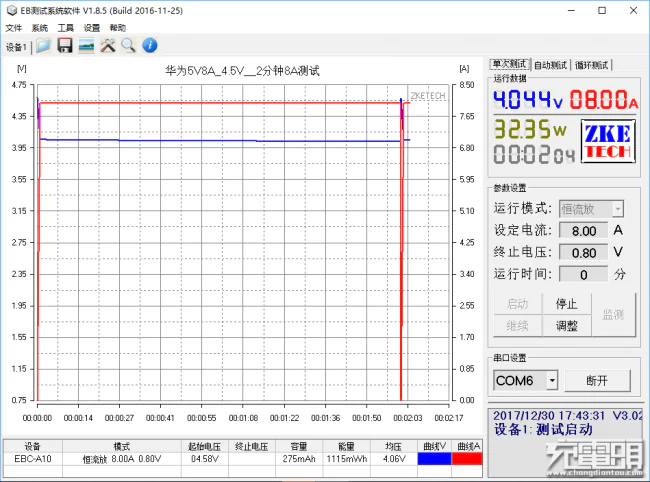Select the EBC-A10 device cell

point(33,459)
